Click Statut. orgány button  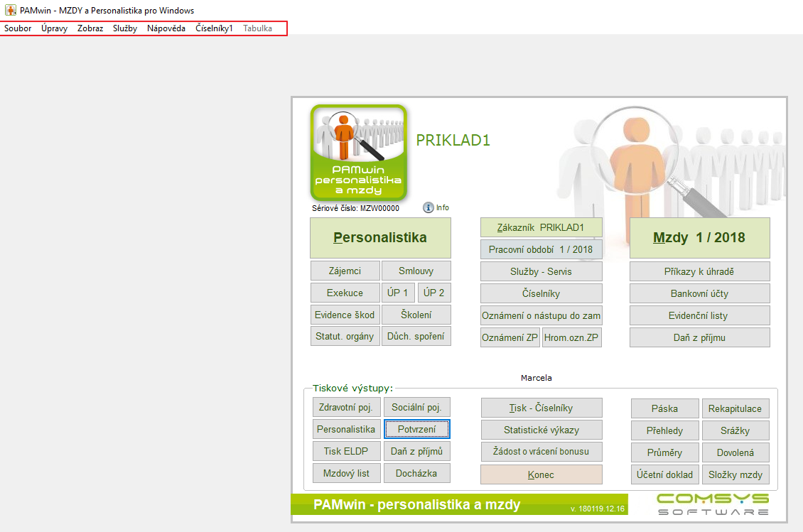point(345,337)
